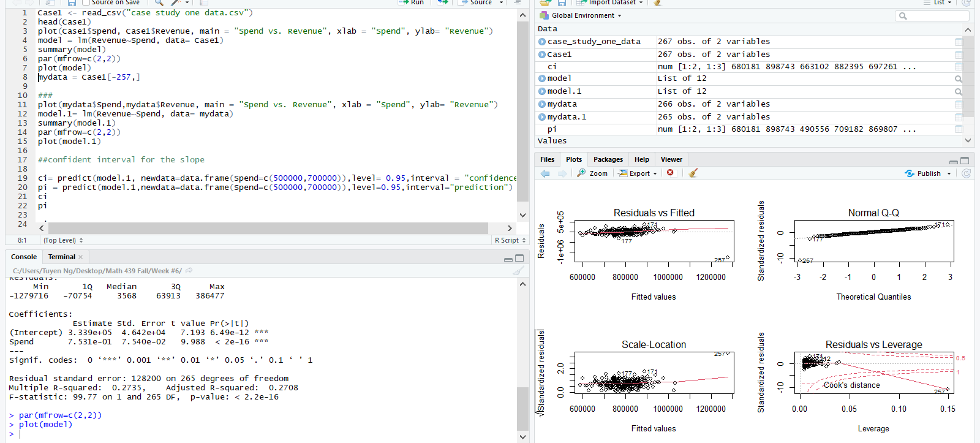
Task: Expand the model list in Environment
Action: (542, 78)
